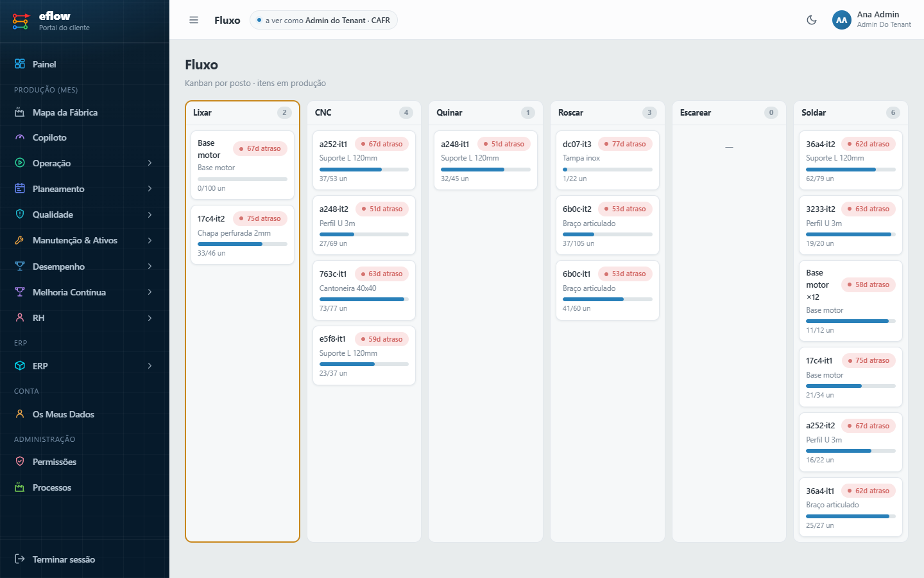Click progress bar on 763c·it1 card
This screenshot has width=924, height=578.
click(364, 299)
